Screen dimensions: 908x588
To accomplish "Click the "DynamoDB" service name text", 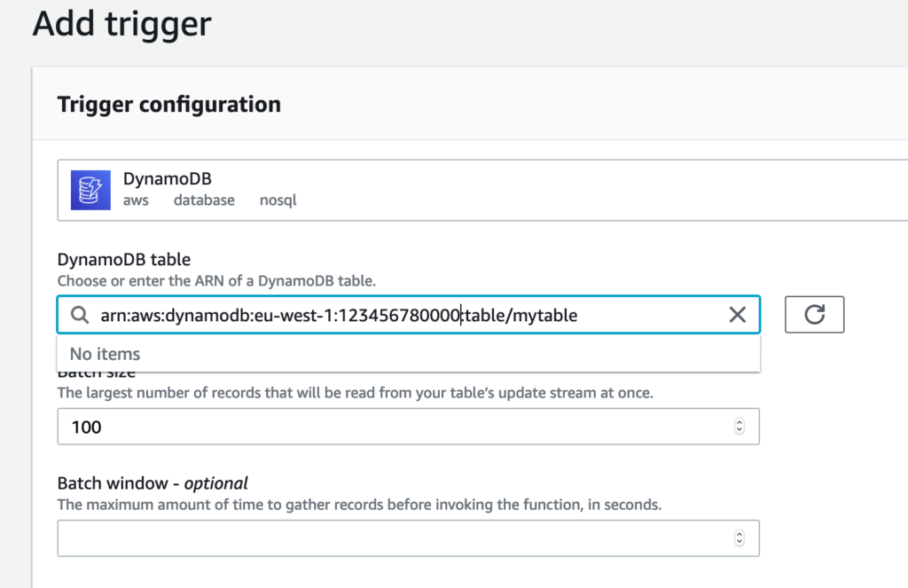I will coord(168,179).
